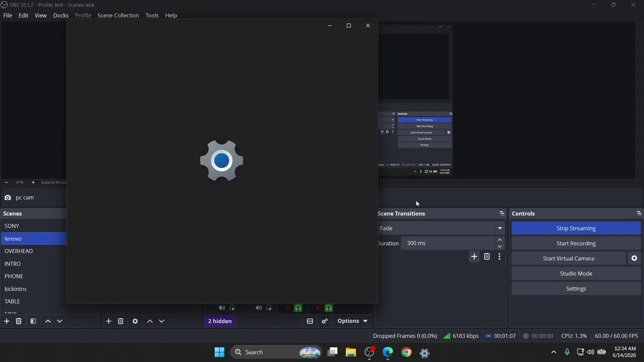This screenshot has height=362, width=644.
Task: Click the Dropped Frames 0 (0.0%) status
Action: pyautogui.click(x=405, y=336)
